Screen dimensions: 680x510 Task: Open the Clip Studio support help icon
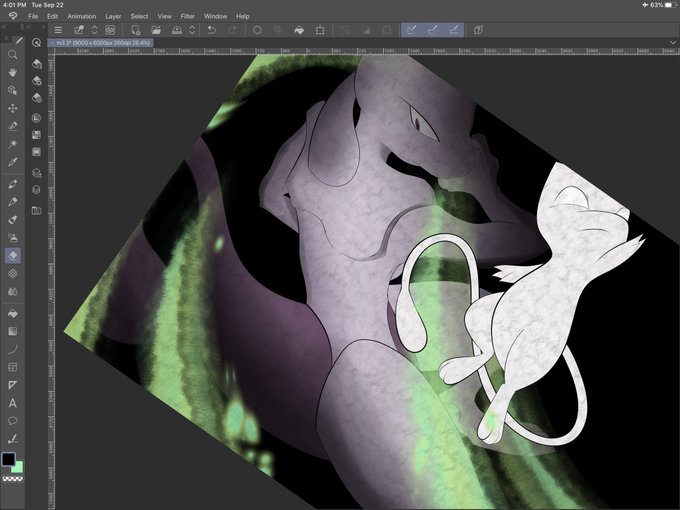click(478, 30)
